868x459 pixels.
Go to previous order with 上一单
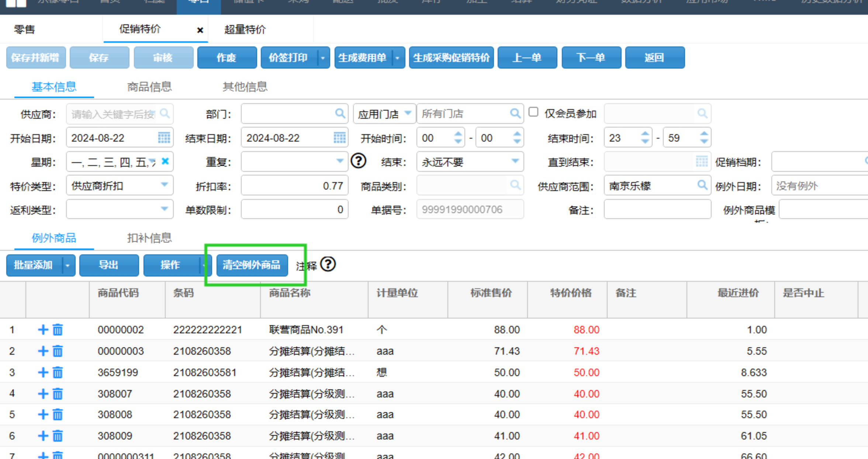527,58
